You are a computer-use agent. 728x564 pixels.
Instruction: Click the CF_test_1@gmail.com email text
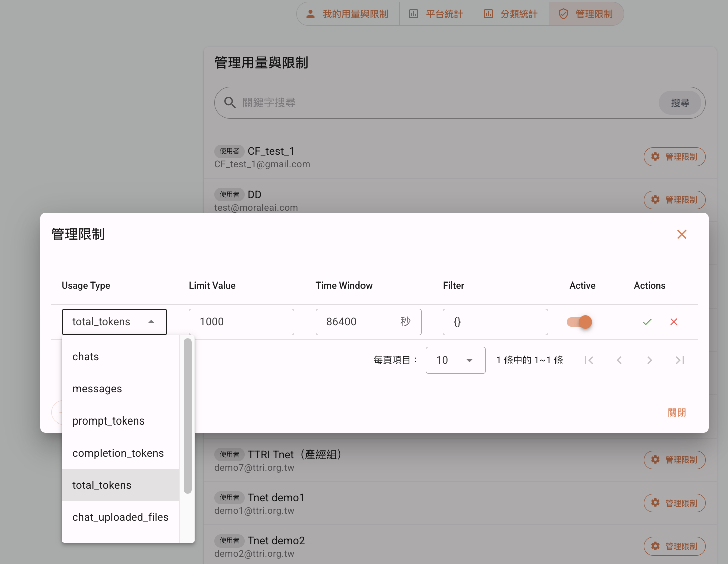click(262, 164)
